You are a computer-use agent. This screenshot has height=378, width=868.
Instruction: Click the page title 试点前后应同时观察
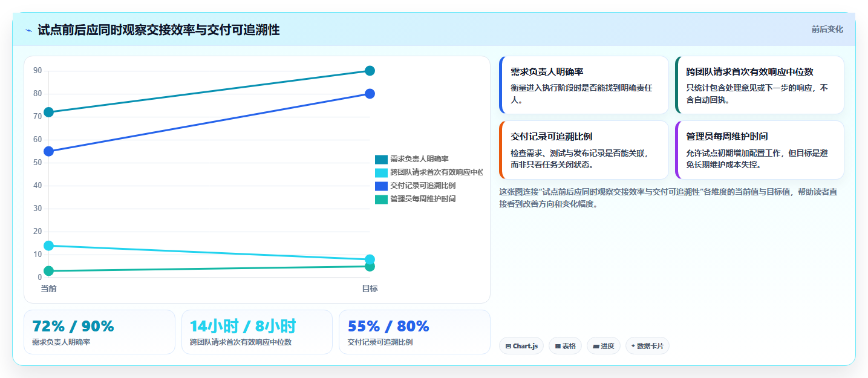tap(158, 30)
